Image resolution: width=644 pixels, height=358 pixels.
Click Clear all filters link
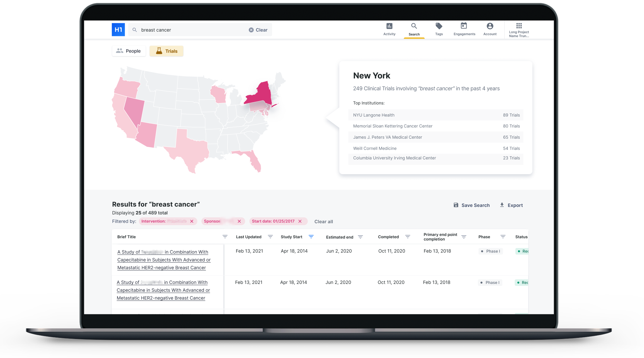click(324, 221)
